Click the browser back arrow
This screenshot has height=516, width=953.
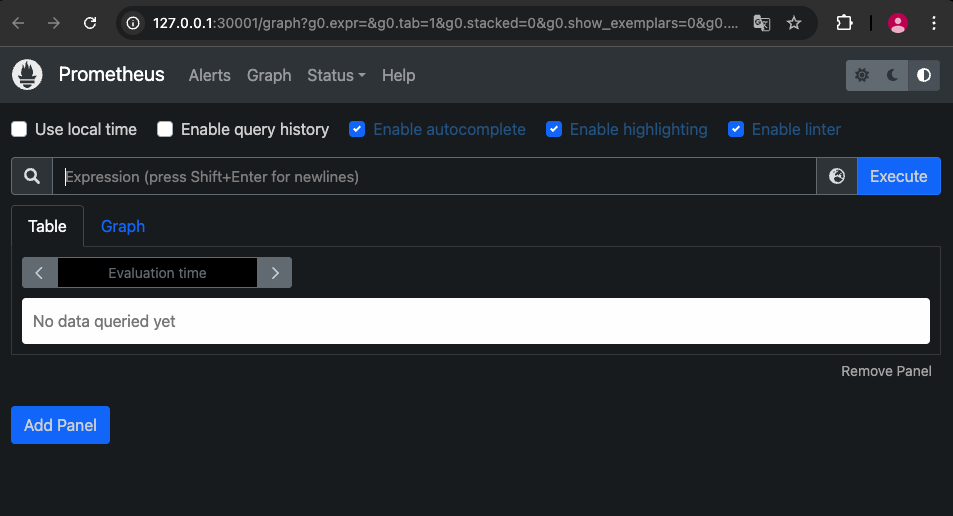[x=18, y=23]
